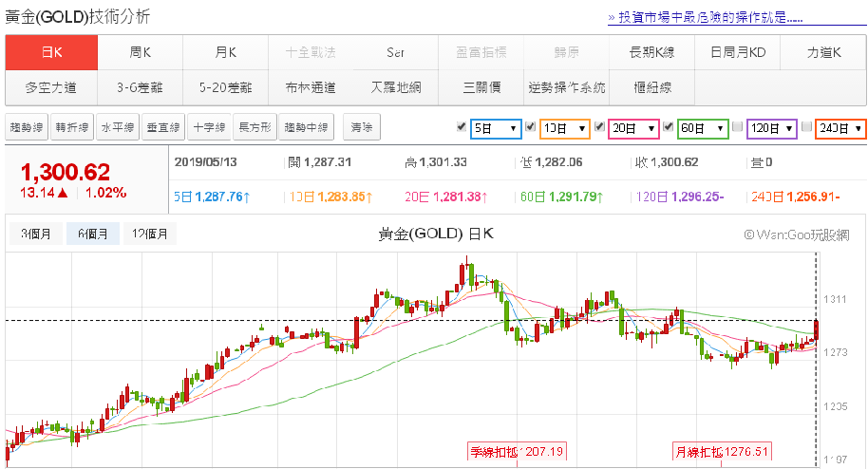Viewport: 868px width, 469px height.
Task: Open the 20日 period dropdown
Action: 634,127
